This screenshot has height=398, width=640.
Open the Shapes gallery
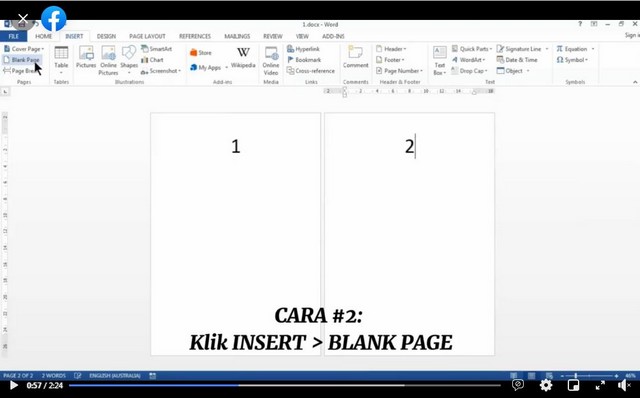129,60
